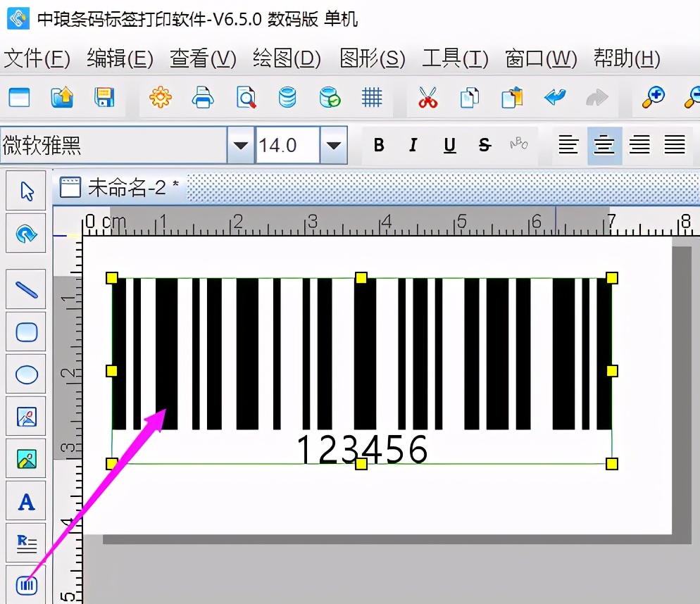Choose the arrow selection tool
The image size is (700, 604).
point(26,191)
